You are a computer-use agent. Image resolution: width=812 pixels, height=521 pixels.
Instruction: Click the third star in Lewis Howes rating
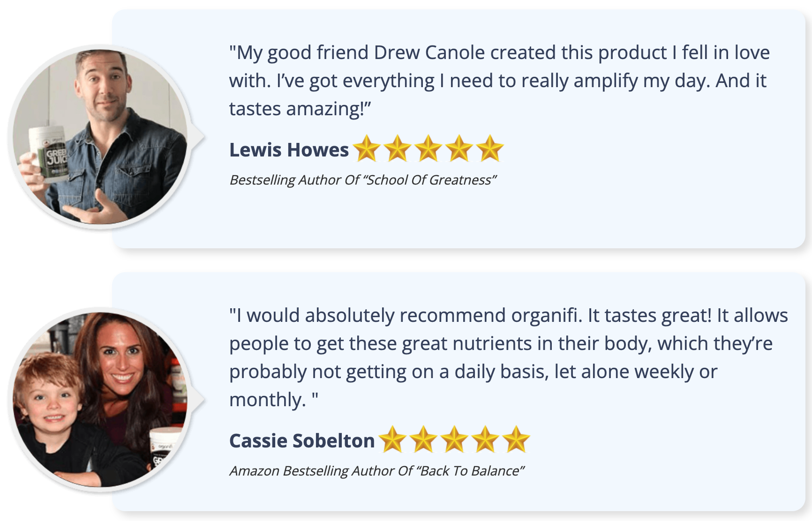pos(429,149)
